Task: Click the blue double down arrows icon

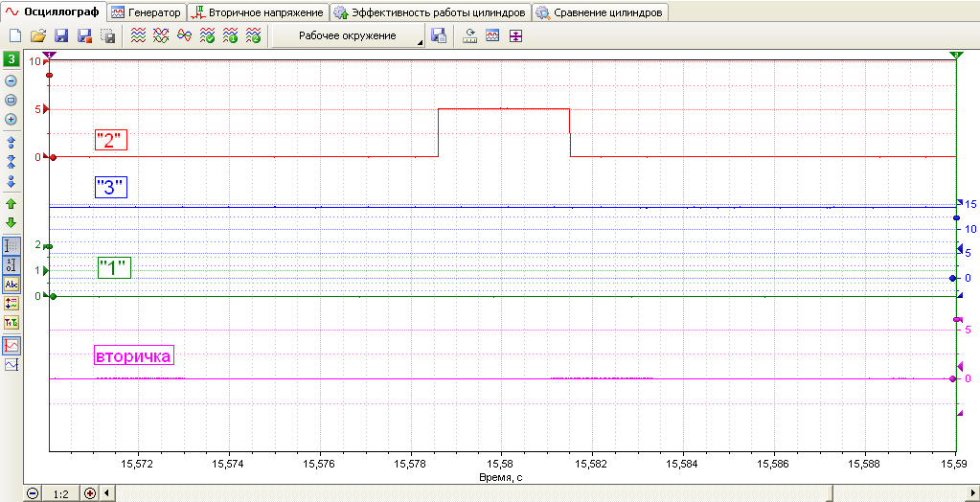Action: click(11, 181)
